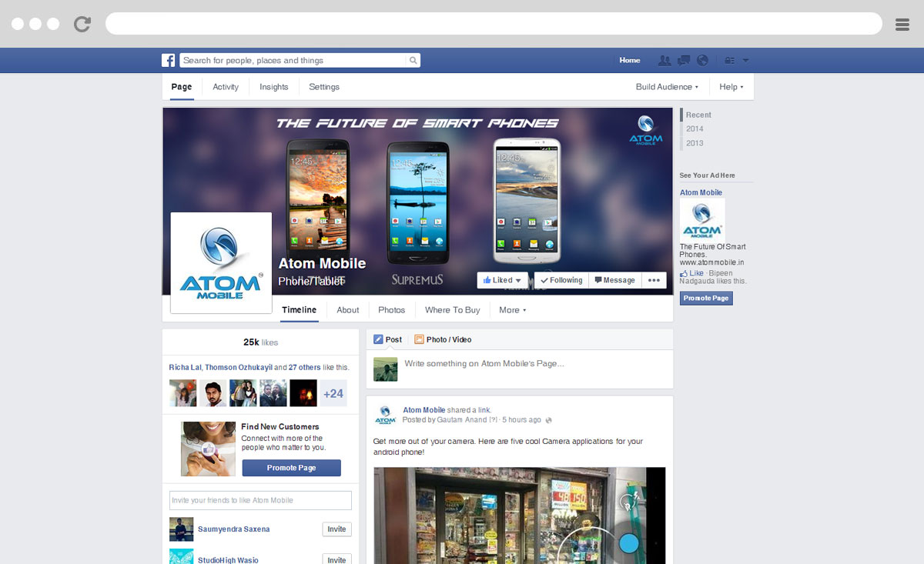
Task: Click Promote Page in Find New Customers
Action: click(291, 468)
